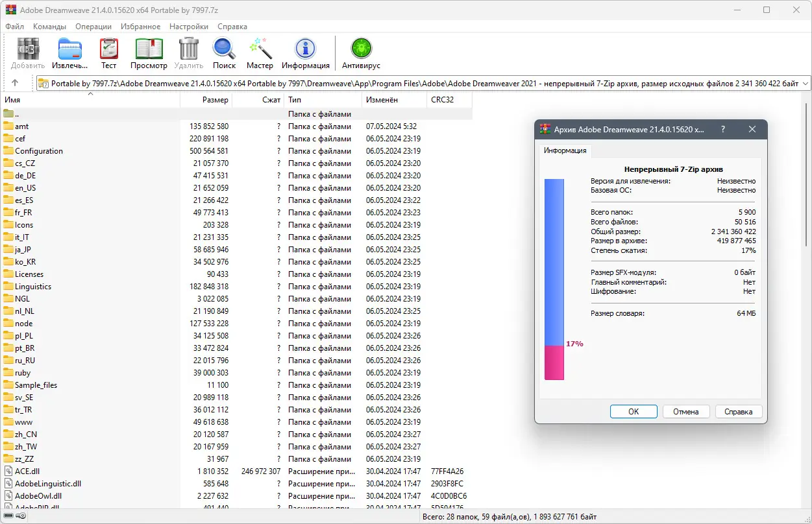Sort the list by the Имя column header
The image size is (812, 524).
tap(90, 100)
